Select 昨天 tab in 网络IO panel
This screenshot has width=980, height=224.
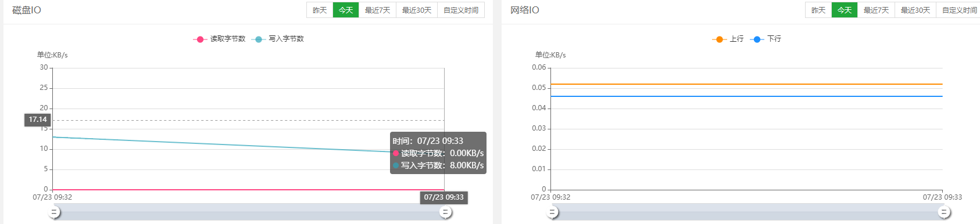(818, 10)
